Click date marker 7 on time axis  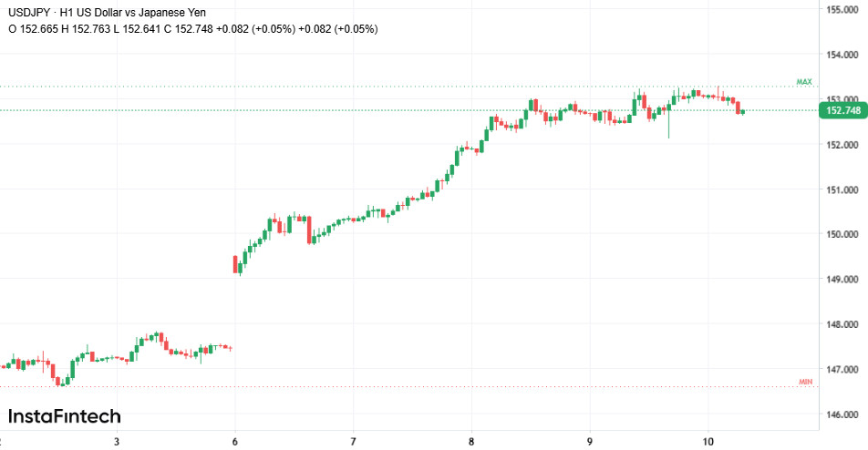(353, 441)
